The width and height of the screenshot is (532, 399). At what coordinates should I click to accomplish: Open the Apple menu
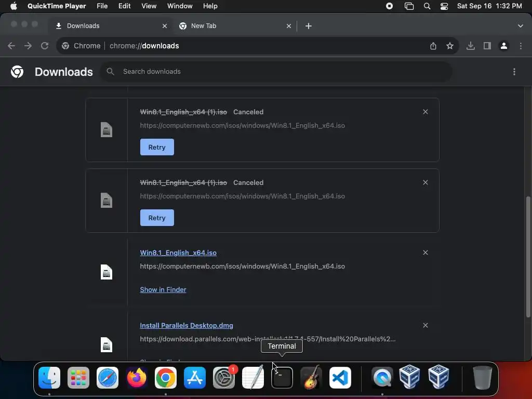point(14,6)
